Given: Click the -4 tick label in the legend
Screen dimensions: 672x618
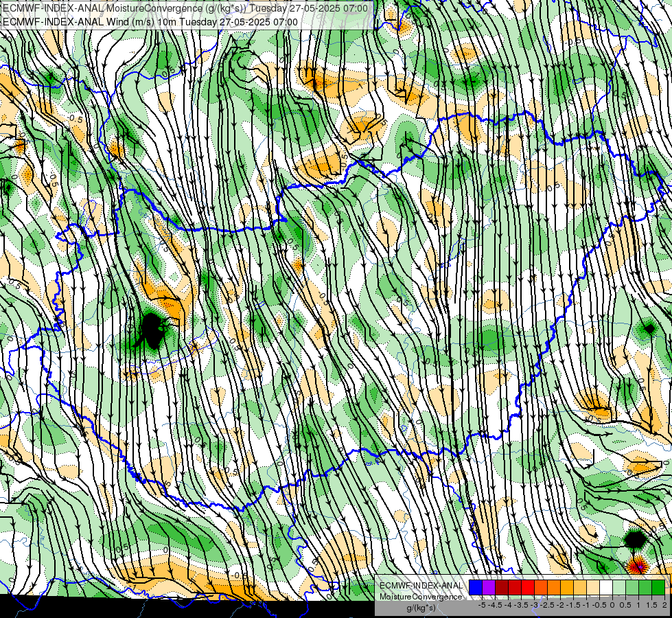Looking at the screenshot, I should [x=508, y=605].
